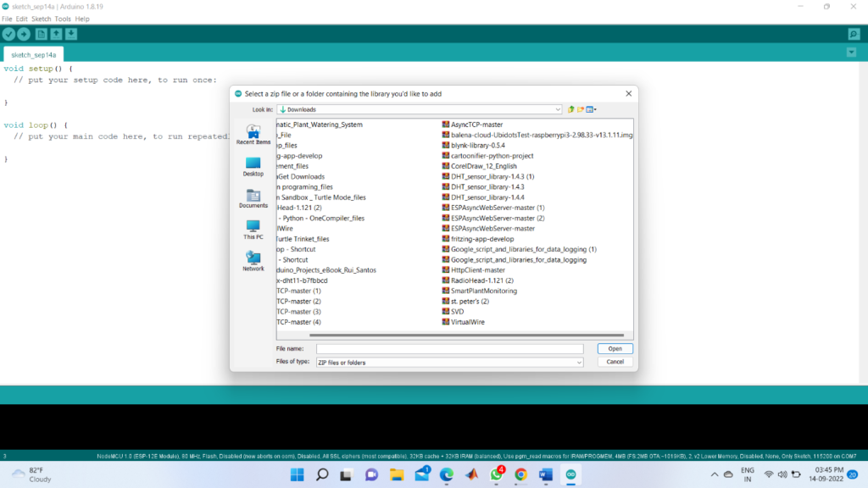Select the VirtualWire zip file
Screen dimensions: 868x488
(464, 322)
